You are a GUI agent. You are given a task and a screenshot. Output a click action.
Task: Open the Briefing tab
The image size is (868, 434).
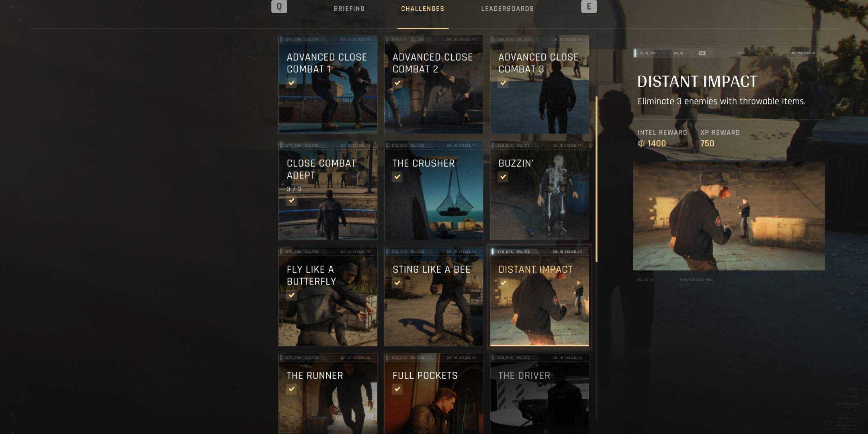click(349, 9)
